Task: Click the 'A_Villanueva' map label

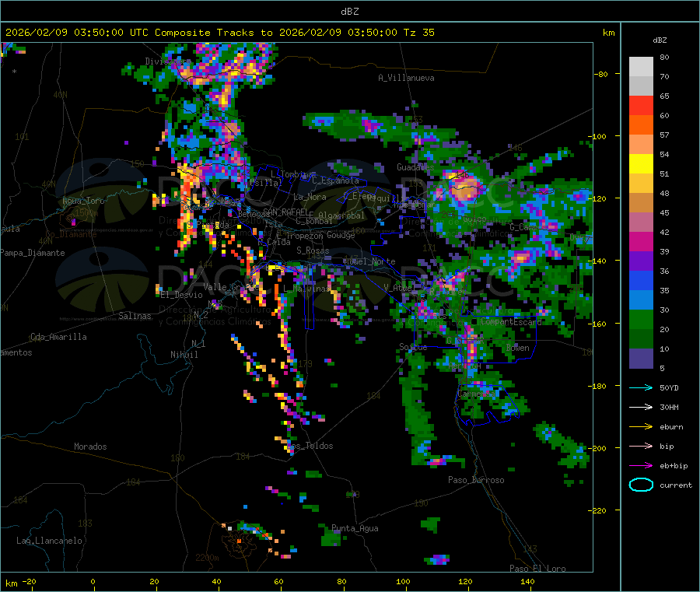Action: click(406, 78)
